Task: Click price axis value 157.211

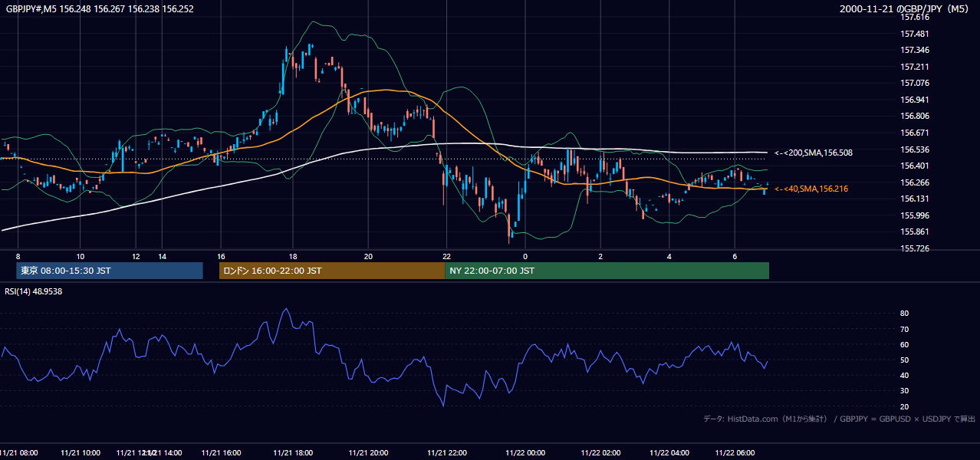Action: tap(916, 67)
